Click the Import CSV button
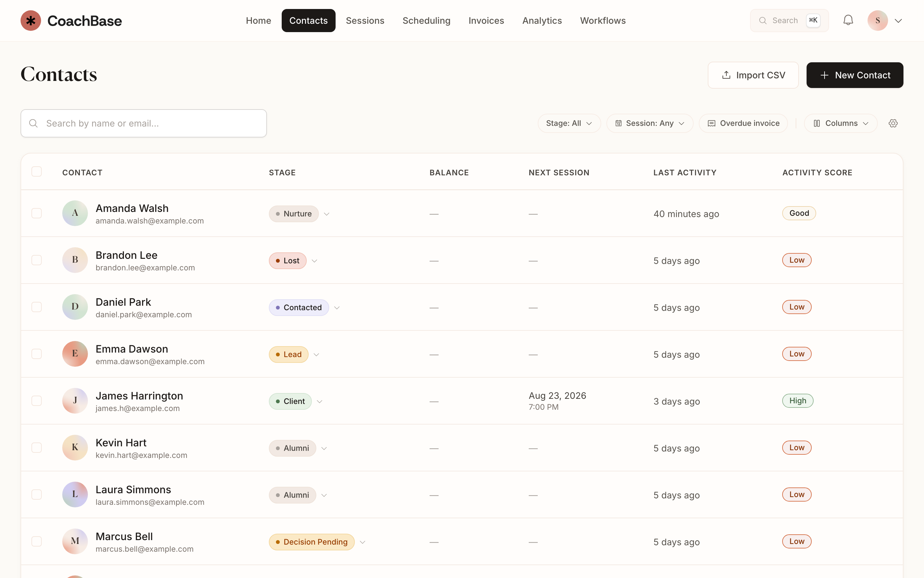 coord(753,75)
